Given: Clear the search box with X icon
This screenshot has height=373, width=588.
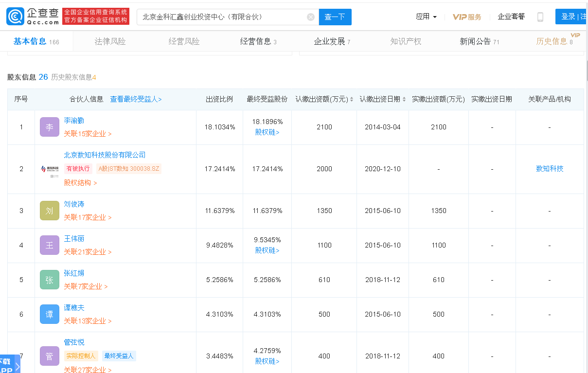Looking at the screenshot, I should click(311, 17).
